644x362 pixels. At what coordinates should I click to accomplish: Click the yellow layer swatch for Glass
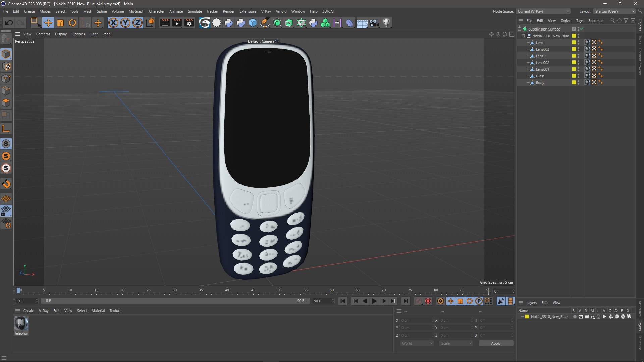(574, 76)
